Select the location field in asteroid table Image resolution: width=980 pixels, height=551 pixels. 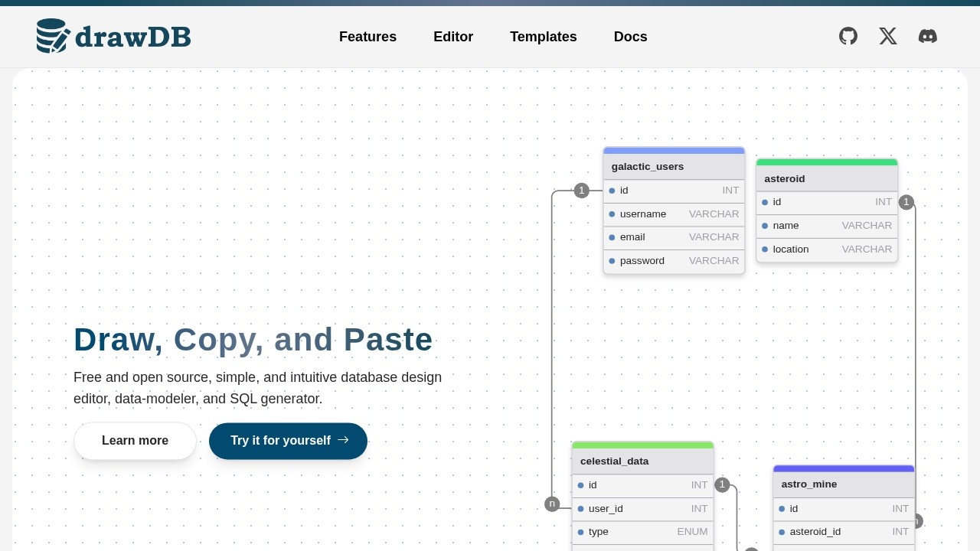tap(827, 249)
